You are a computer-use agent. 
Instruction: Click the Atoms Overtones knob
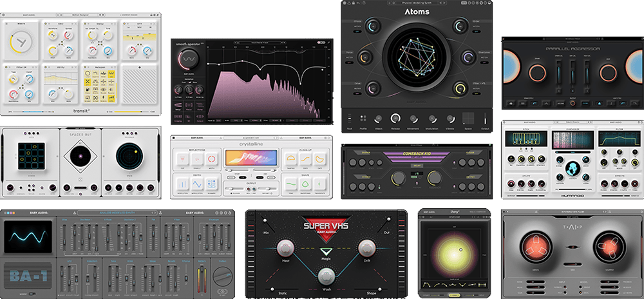[x=469, y=57]
